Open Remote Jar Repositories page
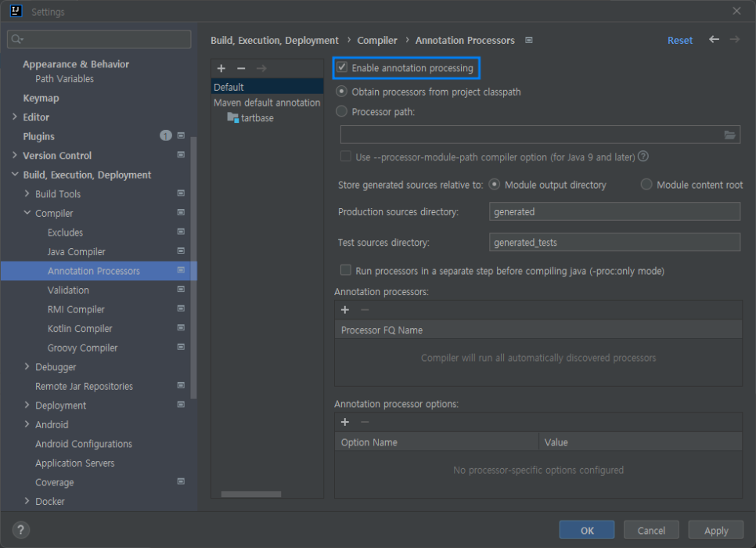 [84, 387]
